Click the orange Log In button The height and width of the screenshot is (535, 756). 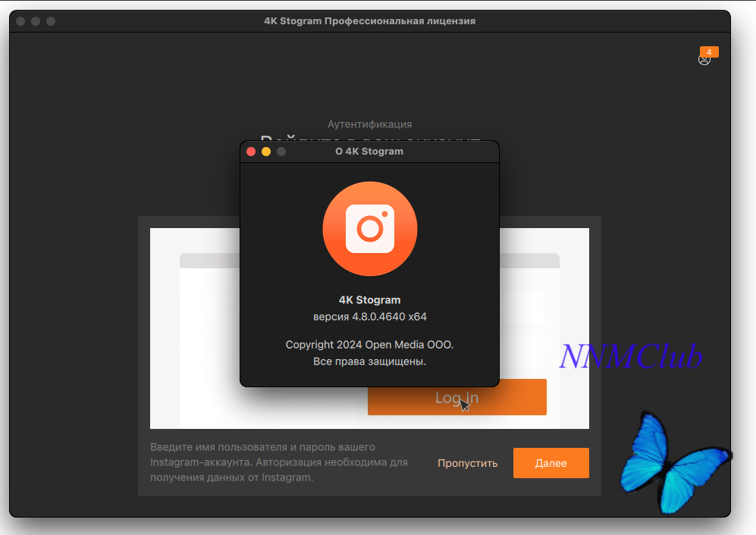tap(457, 397)
